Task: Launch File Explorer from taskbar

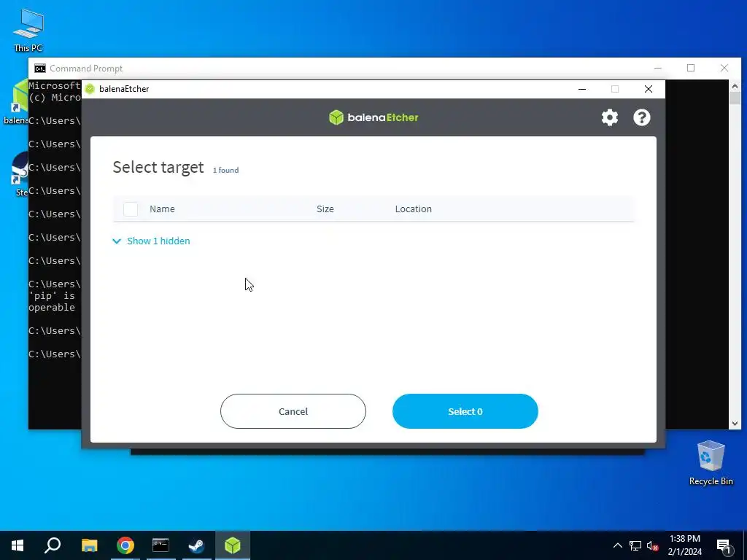Action: point(89,545)
